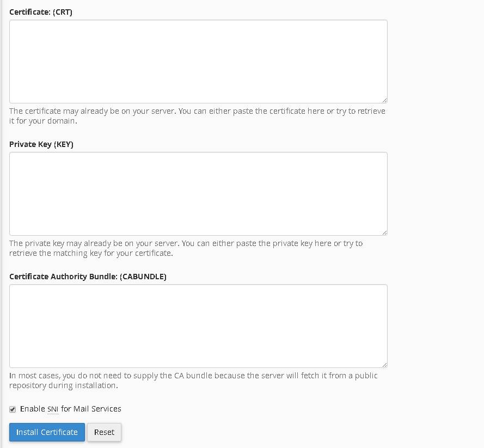Click the "Certificate Authority Bundle: (CABUNDLE)" label
This screenshot has height=448, width=484.
pyautogui.click(x=88, y=277)
